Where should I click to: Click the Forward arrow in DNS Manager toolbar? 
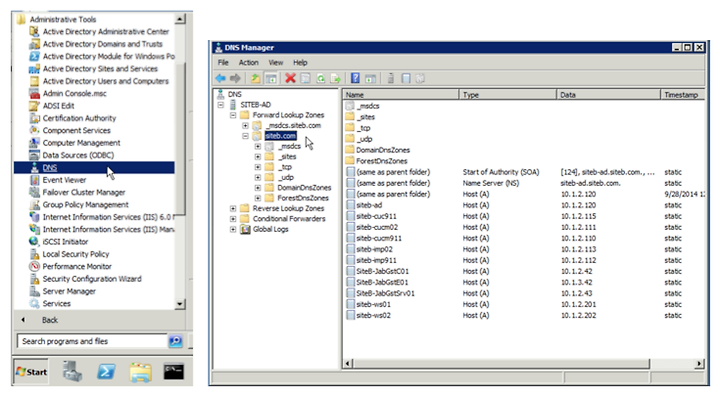235,78
